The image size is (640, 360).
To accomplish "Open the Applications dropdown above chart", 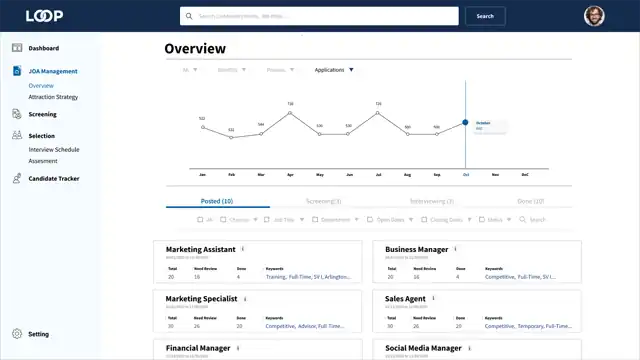I will pos(334,70).
